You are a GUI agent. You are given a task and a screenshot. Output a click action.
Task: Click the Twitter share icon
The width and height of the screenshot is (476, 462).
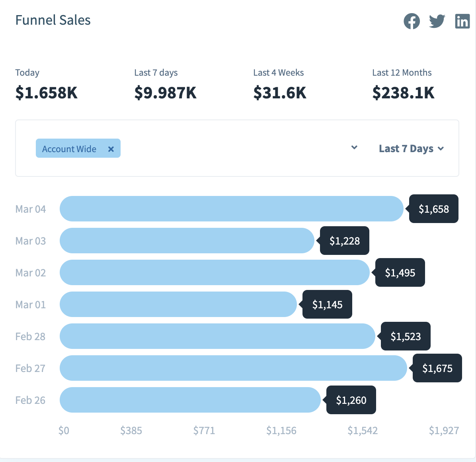click(437, 21)
